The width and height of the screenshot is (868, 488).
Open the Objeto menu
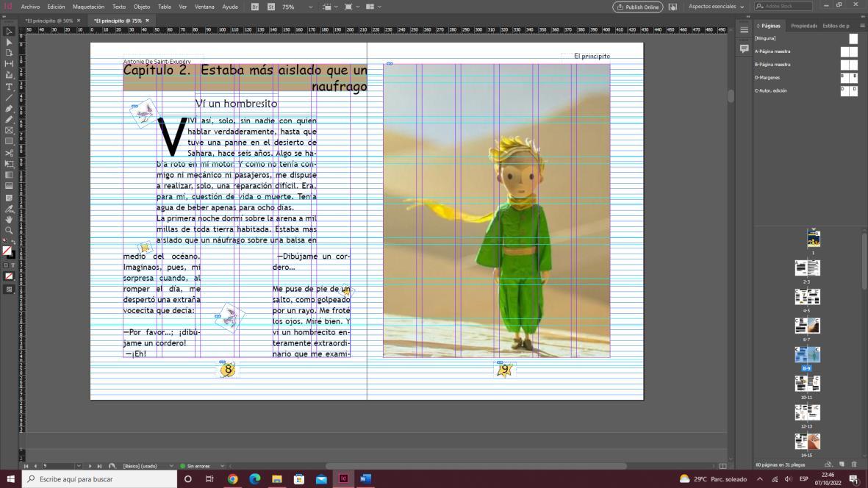tap(142, 7)
